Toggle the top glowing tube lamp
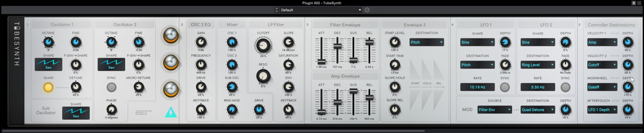Image resolution: width=644 pixels, height=133 pixels. click(171, 35)
